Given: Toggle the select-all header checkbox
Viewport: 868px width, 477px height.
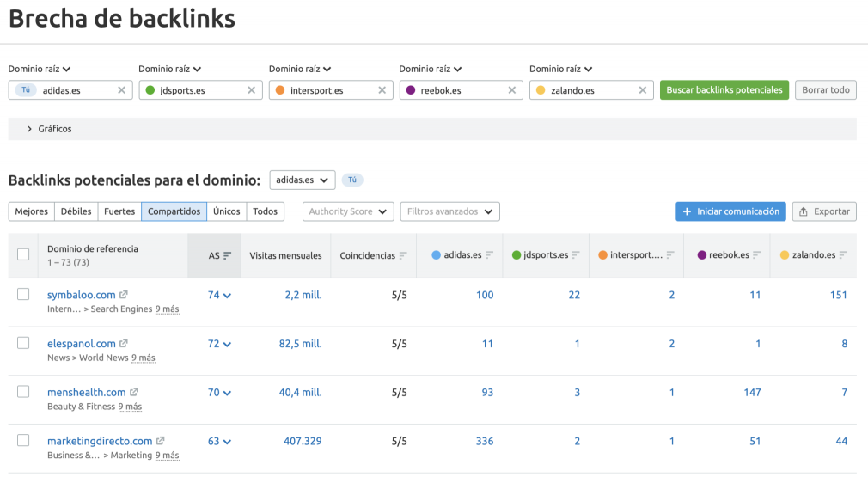Looking at the screenshot, I should coord(23,254).
